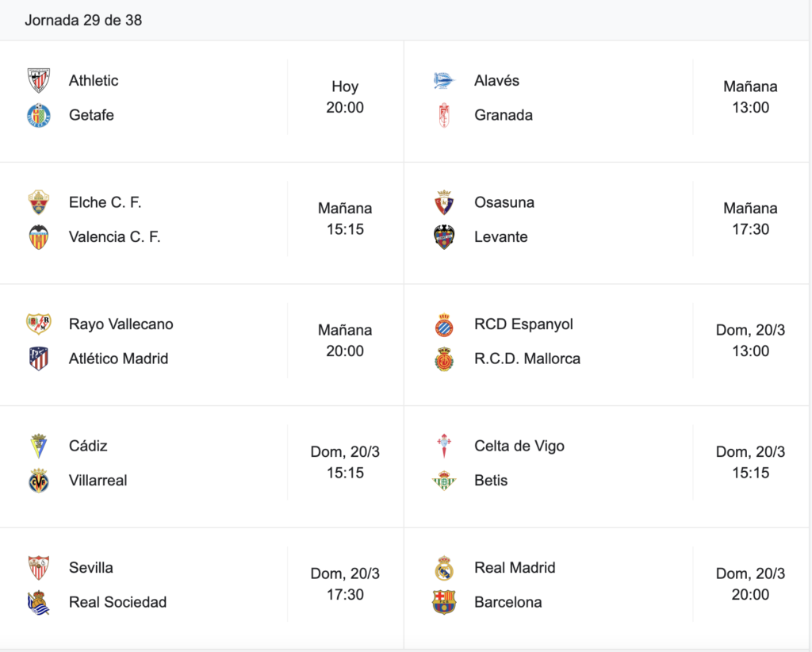Click the Jornada 29 de 38 header

83,20
